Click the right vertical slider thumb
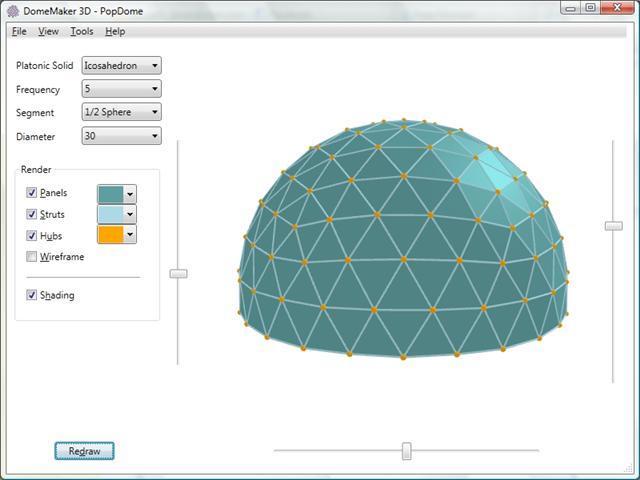The image size is (640, 480). tap(613, 226)
